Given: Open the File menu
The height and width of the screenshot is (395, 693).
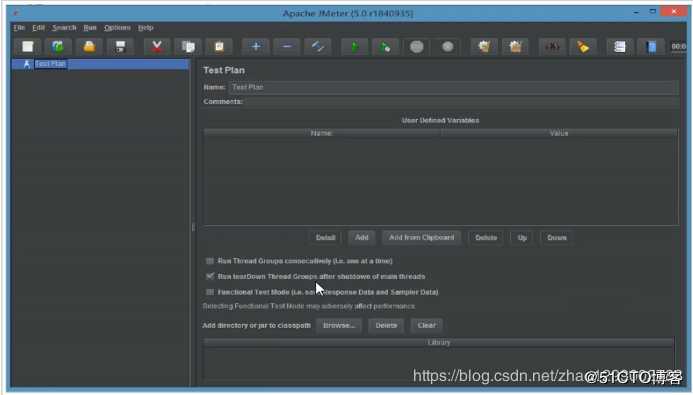Looking at the screenshot, I should pos(19,27).
